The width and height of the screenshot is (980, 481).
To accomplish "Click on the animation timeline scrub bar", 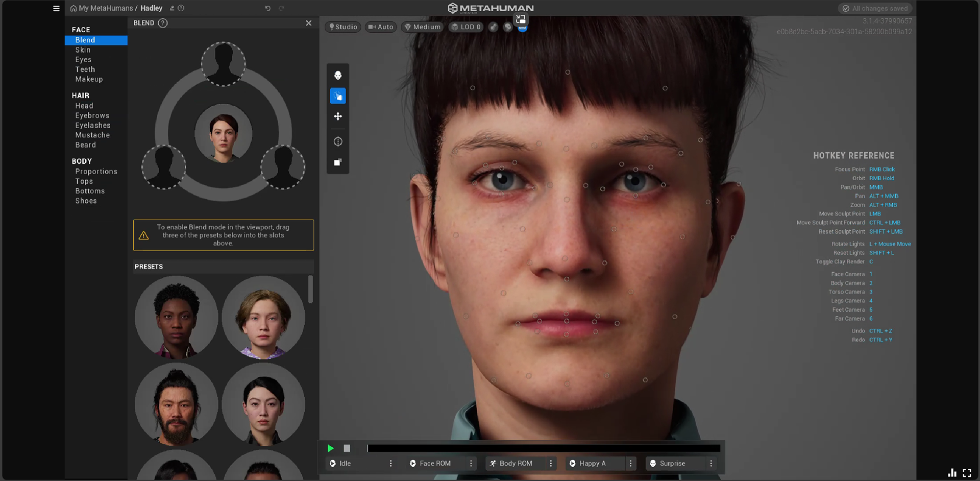I will pyautogui.click(x=544, y=448).
